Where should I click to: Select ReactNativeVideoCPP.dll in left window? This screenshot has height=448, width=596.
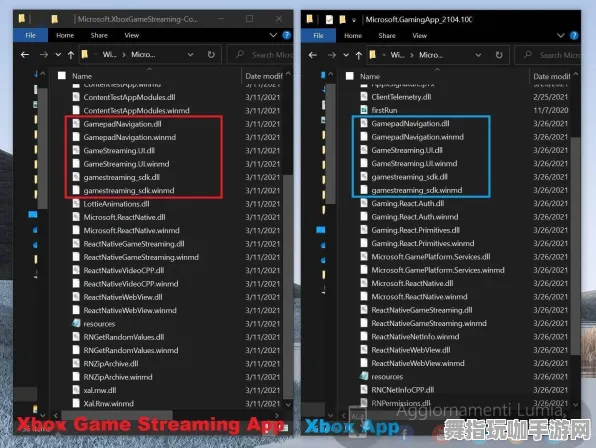pos(124,270)
